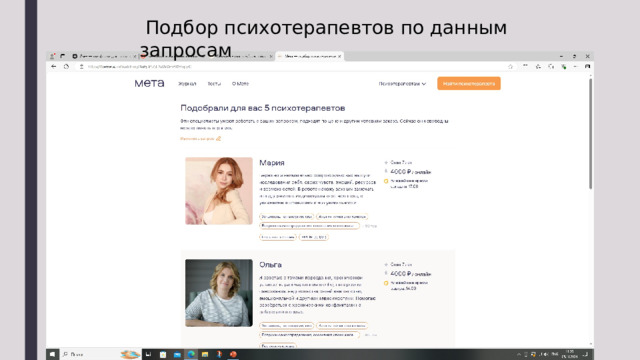640x360 pixels.
Task: Click Мария's 4000 ₽ online price
Action: pos(411,172)
